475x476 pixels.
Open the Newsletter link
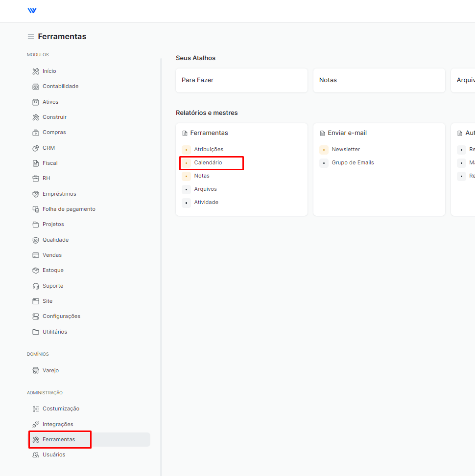[x=346, y=149]
